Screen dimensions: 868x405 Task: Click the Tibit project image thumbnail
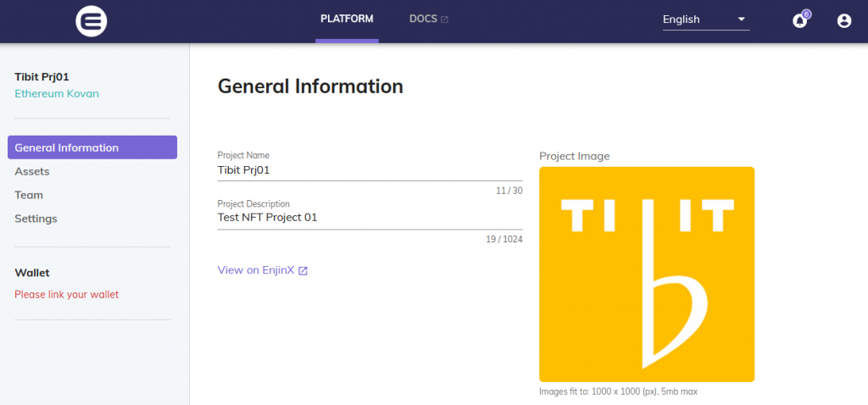[x=646, y=274]
